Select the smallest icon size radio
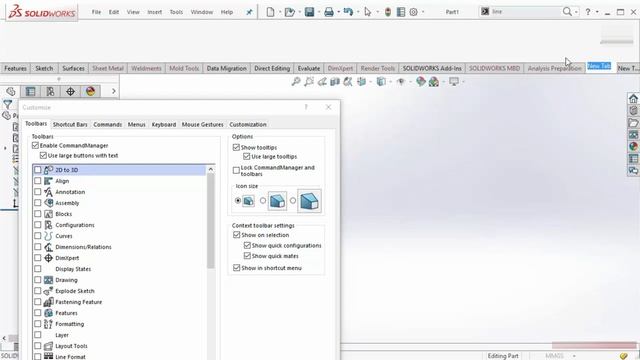 238,200
